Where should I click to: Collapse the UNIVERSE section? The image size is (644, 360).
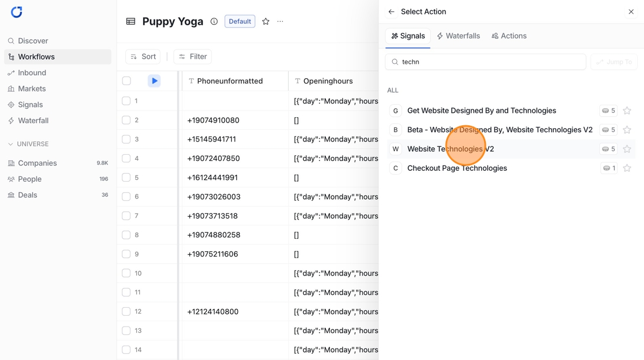click(28, 144)
